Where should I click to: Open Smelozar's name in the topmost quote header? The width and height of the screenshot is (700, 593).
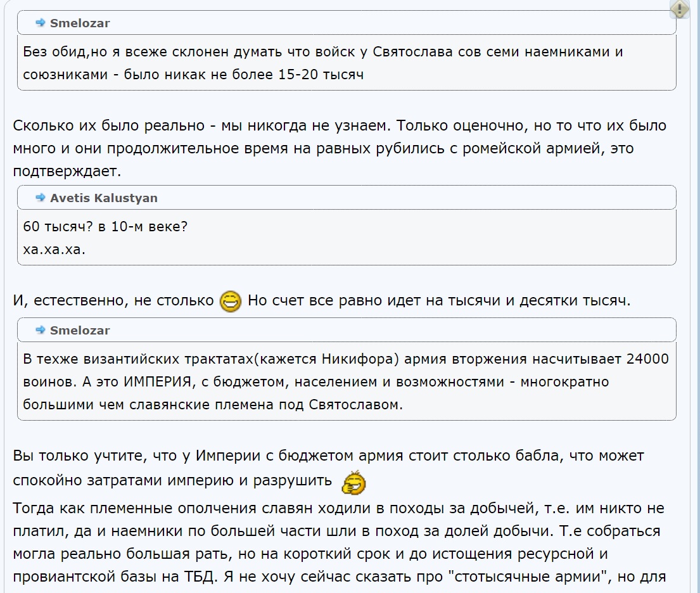click(80, 23)
